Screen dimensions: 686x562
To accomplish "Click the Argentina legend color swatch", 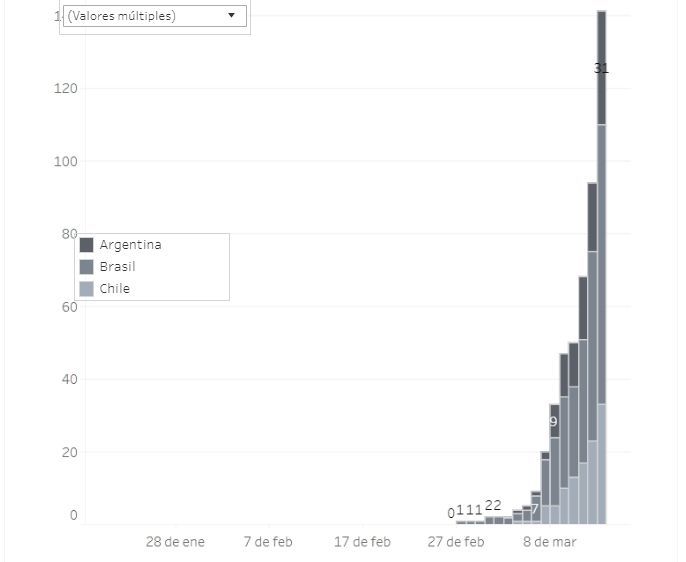I will pyautogui.click(x=86, y=245).
